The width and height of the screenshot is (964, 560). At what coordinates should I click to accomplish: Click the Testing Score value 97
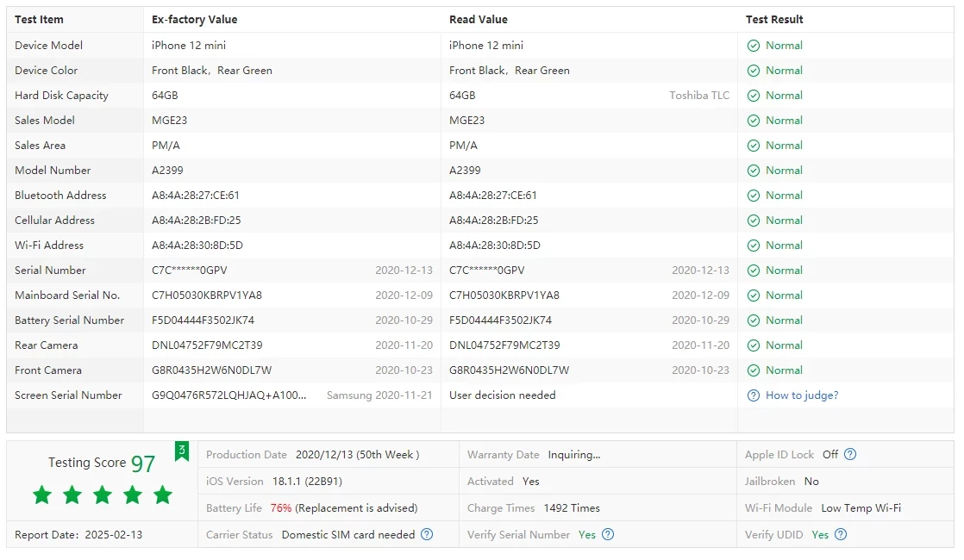pyautogui.click(x=143, y=464)
